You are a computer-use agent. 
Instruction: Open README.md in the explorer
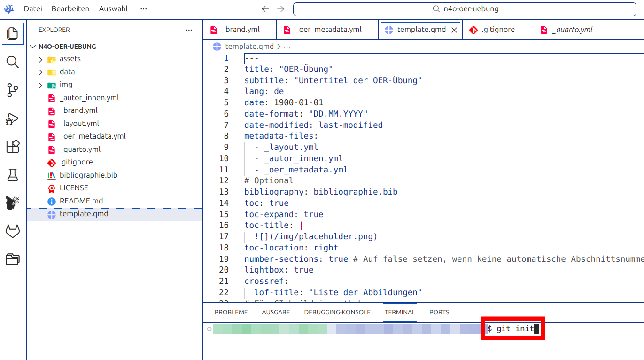tap(81, 201)
